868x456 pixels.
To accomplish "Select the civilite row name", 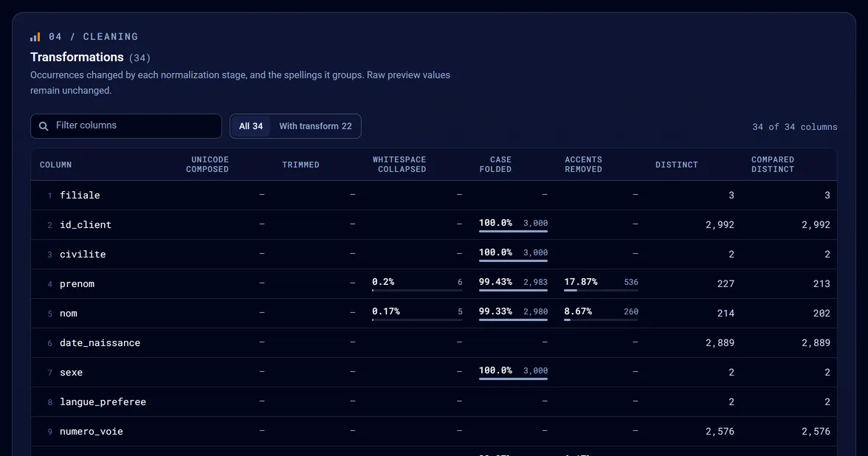I will coord(83,255).
